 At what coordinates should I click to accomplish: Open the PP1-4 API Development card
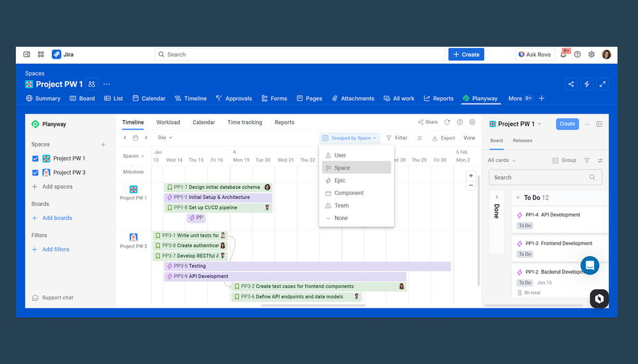[560, 220]
